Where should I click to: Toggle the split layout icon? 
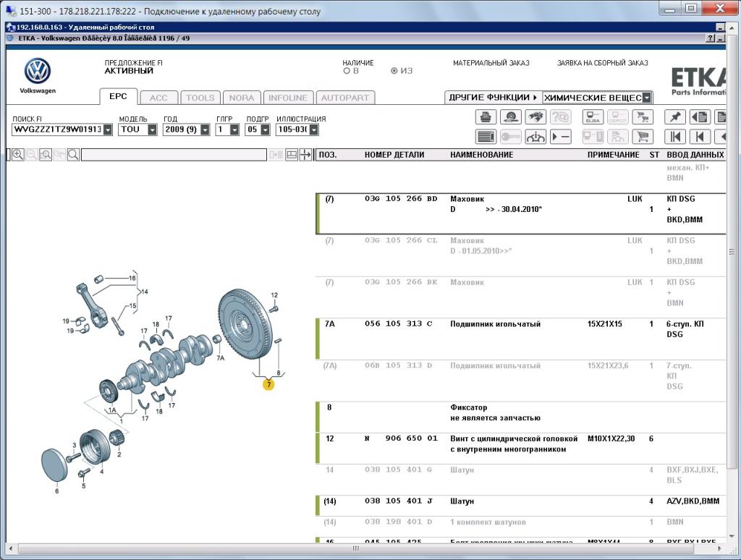[x=292, y=155]
